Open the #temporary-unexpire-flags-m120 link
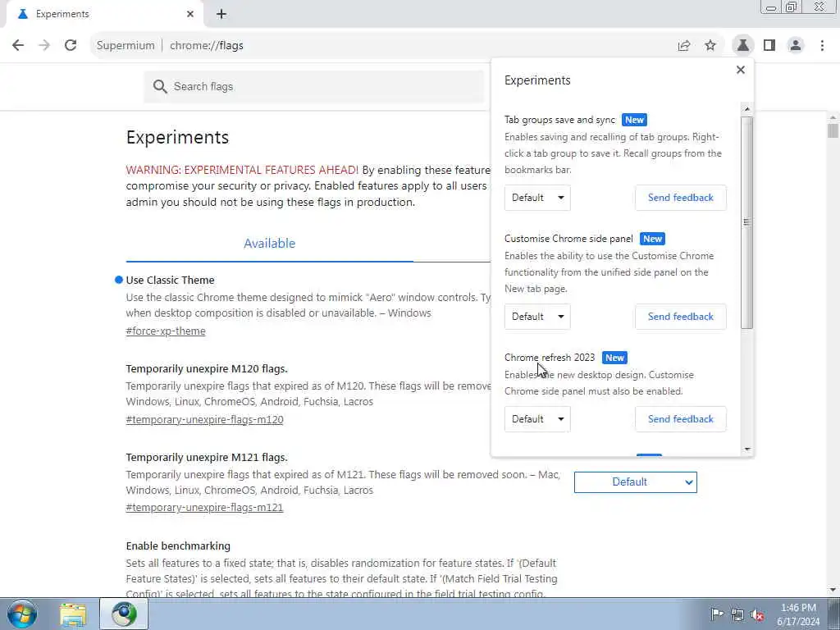The image size is (840, 630). [x=204, y=419]
